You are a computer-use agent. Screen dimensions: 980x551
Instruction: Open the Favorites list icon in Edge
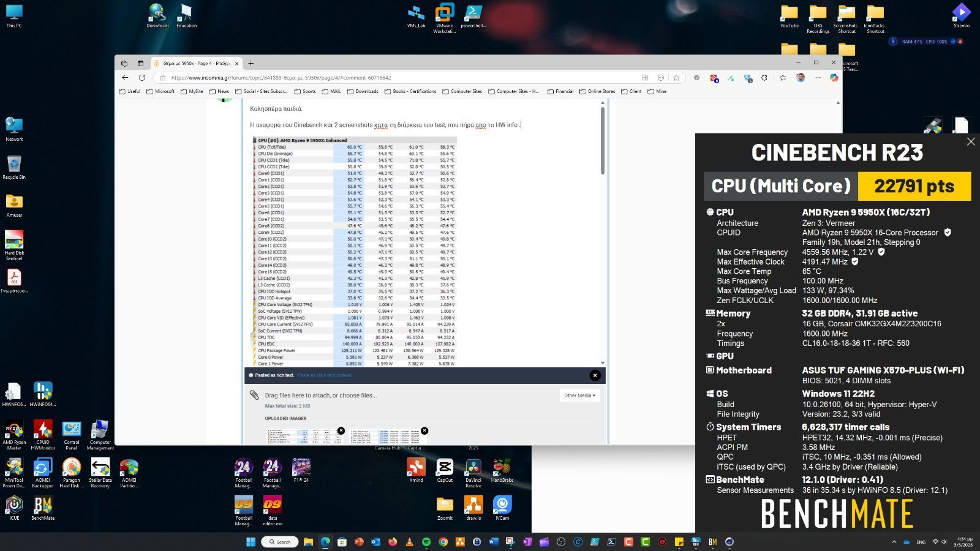pyautogui.click(x=783, y=78)
